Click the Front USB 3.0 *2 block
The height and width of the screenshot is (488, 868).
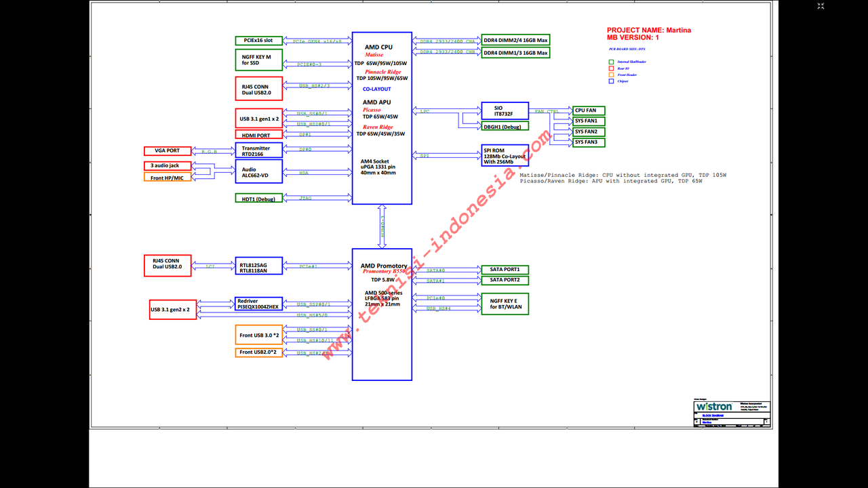click(258, 335)
